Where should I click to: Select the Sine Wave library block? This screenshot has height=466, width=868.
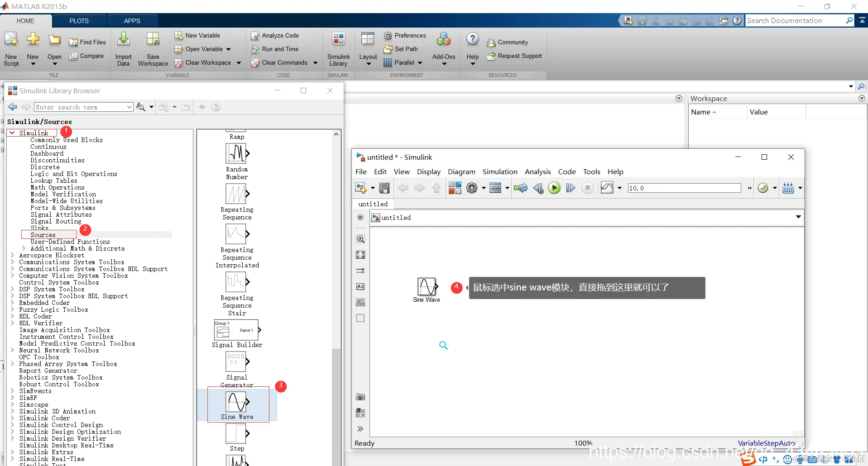click(x=237, y=404)
